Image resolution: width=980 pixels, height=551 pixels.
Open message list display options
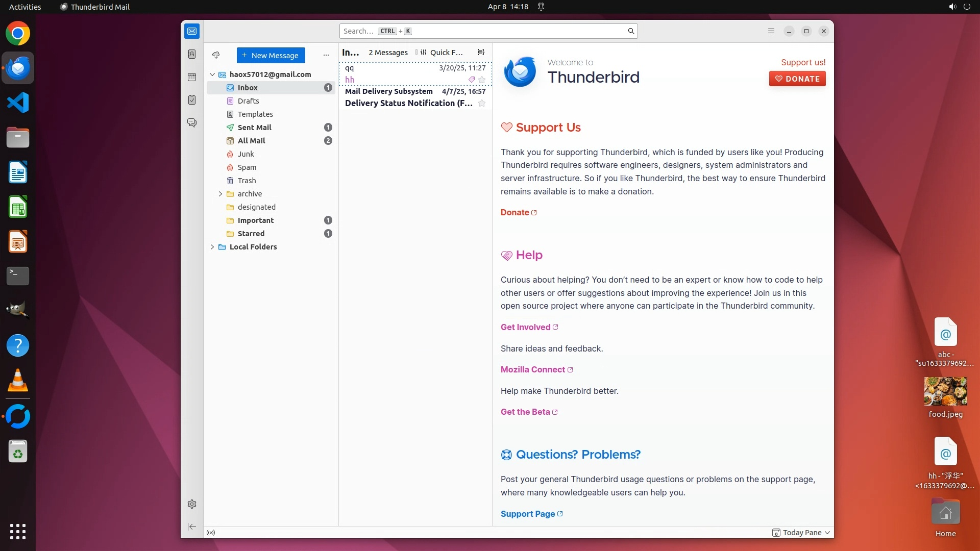click(481, 52)
